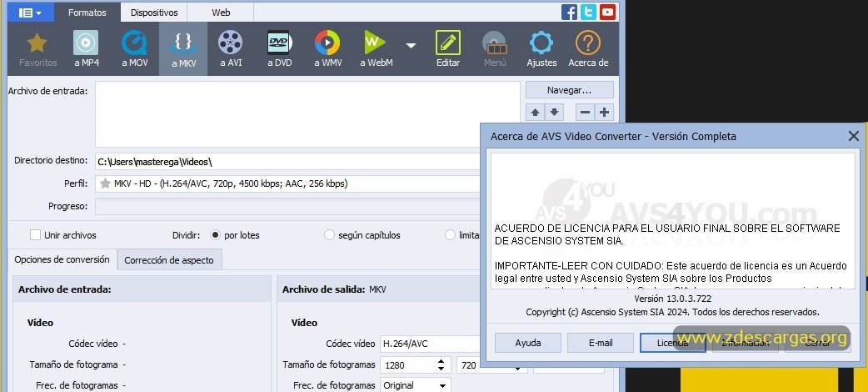Click the license agreement text area

tap(672, 221)
